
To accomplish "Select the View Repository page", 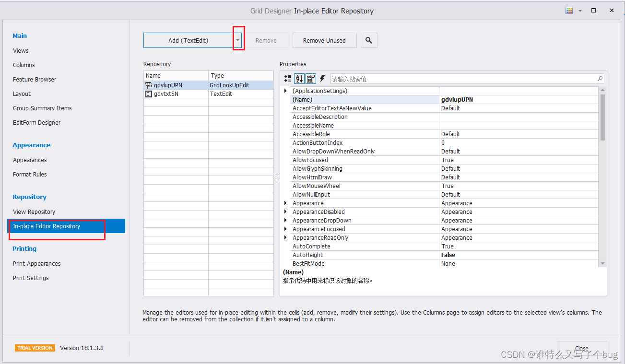I will pos(34,211).
